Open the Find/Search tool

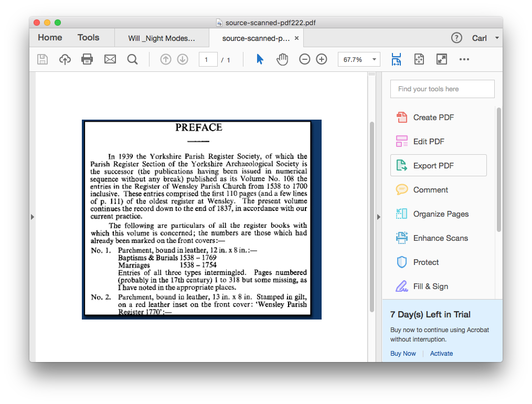132,59
